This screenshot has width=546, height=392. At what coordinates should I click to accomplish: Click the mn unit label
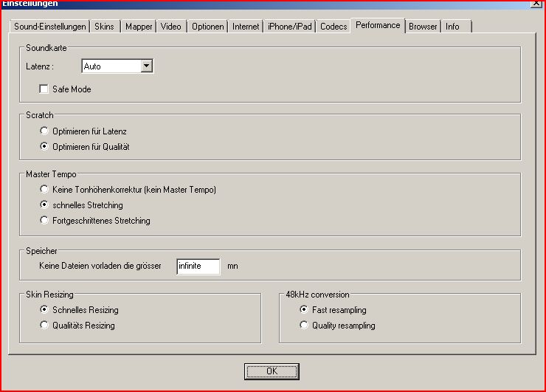click(x=232, y=267)
